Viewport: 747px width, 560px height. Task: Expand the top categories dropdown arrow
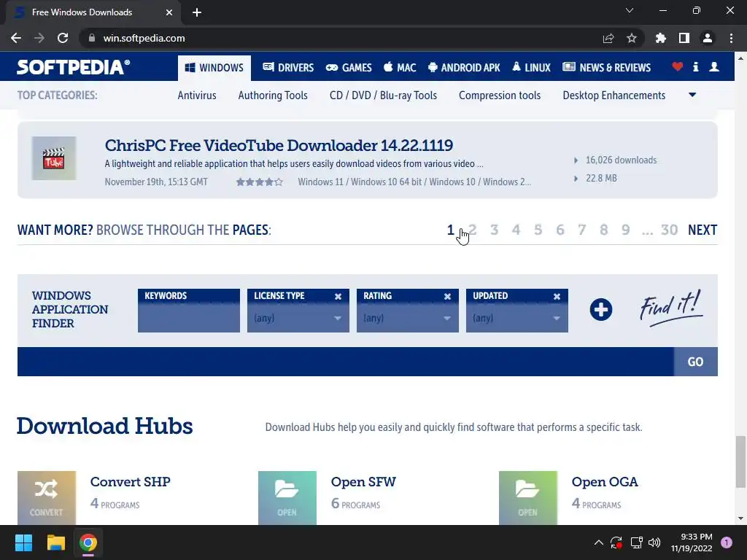[693, 95]
